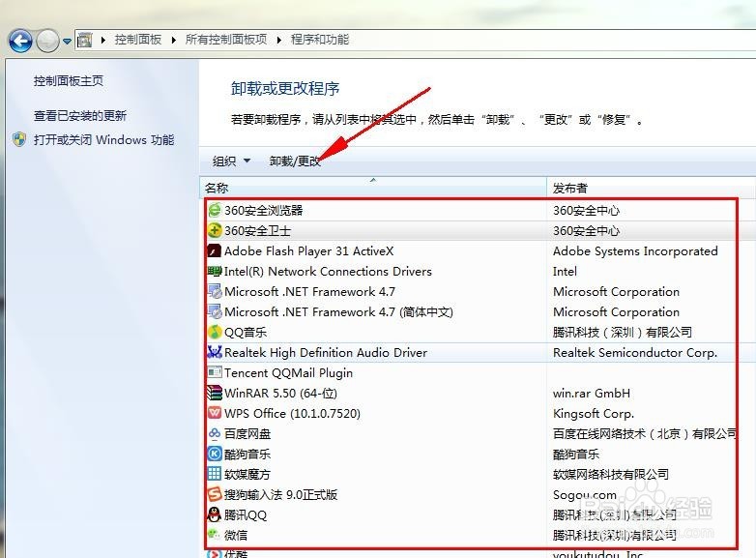
Task: Select Realtek High Definition Audio Driver entry
Action: pos(326,353)
